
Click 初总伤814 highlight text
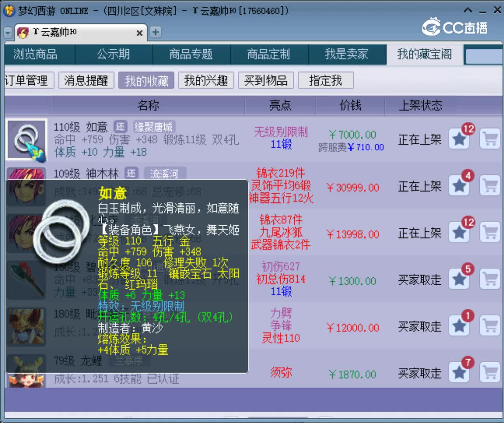pos(281,279)
